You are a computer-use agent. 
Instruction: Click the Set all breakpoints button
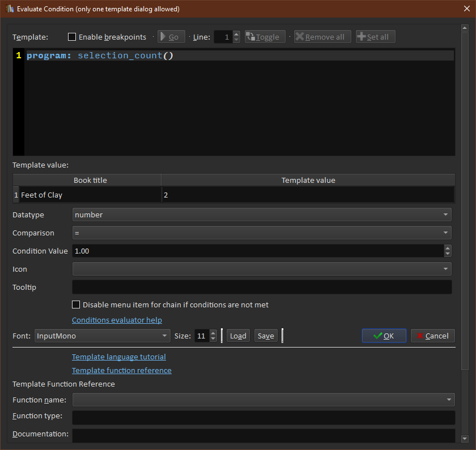coord(375,37)
